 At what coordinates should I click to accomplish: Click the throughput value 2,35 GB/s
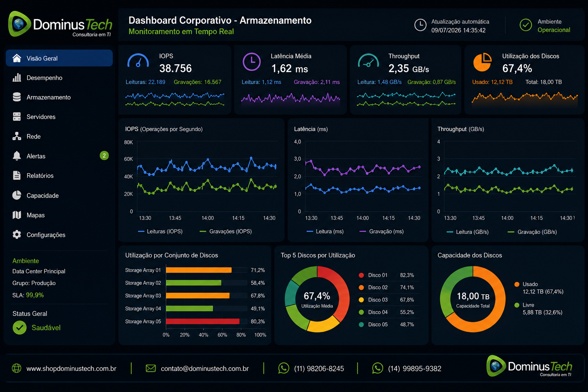coord(409,69)
